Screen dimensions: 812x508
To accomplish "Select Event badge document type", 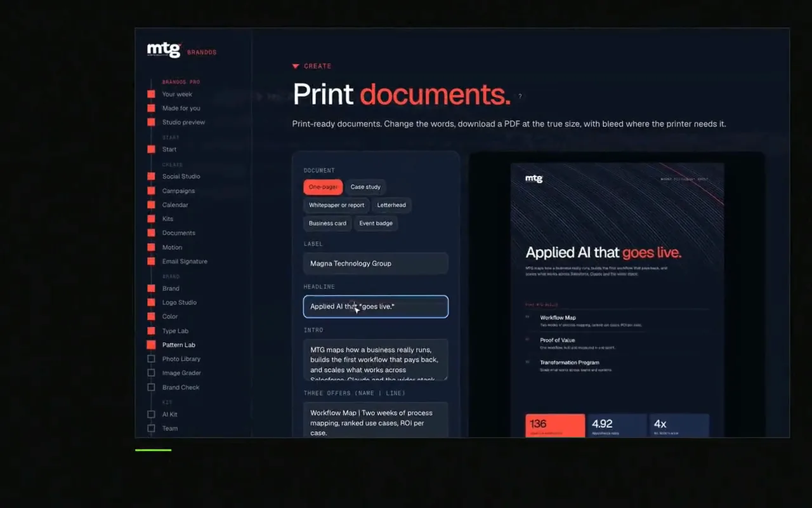I will coord(376,223).
